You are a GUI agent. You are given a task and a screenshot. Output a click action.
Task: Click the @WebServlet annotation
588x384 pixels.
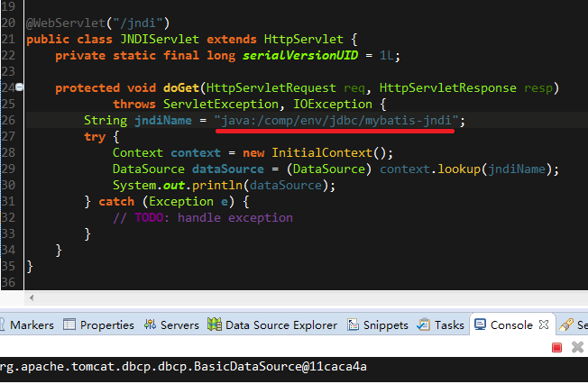click(66, 23)
